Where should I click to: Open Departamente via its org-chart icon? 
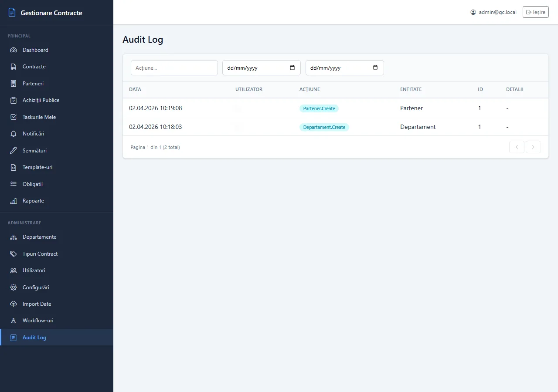14,237
